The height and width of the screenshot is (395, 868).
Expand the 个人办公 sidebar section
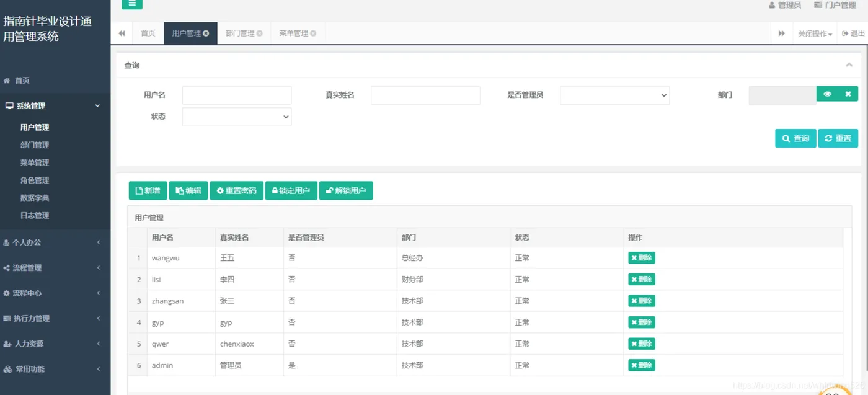55,242
